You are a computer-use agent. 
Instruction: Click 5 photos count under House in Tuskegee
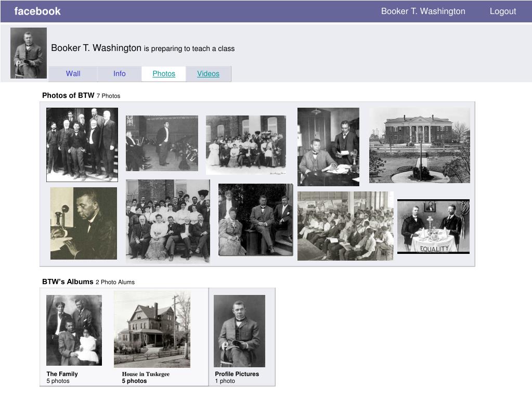click(134, 381)
